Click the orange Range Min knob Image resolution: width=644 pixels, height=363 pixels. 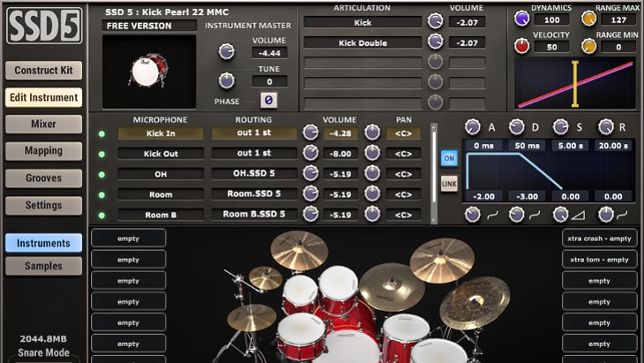[x=588, y=46]
